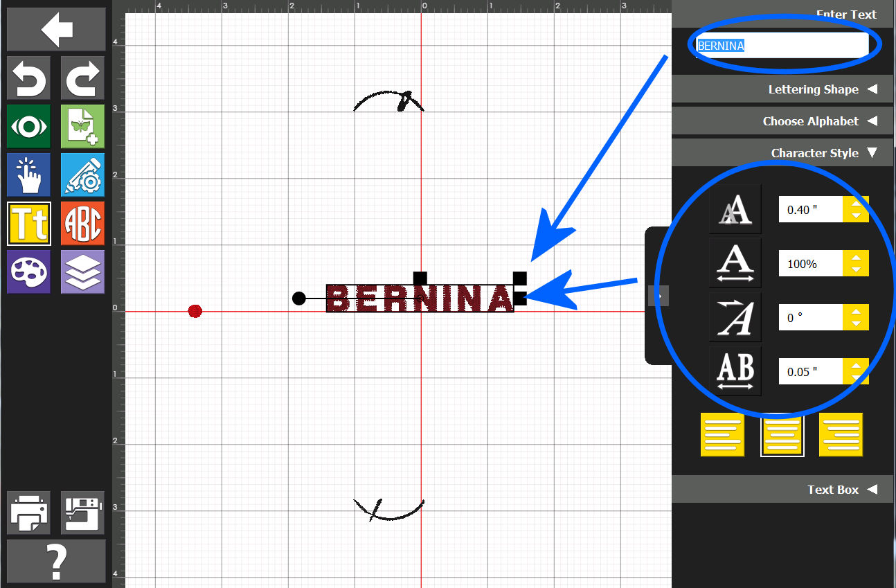Open the edit settings pencil-gear tool
Viewport: 896px width, 588px height.
82,175
